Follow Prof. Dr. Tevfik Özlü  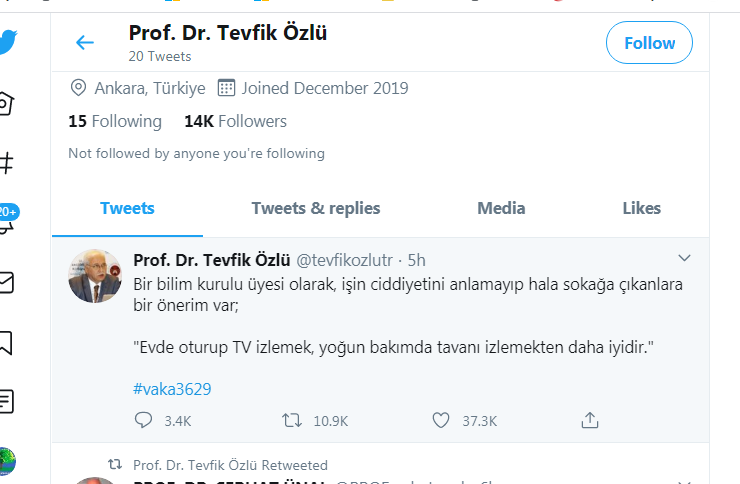649,43
